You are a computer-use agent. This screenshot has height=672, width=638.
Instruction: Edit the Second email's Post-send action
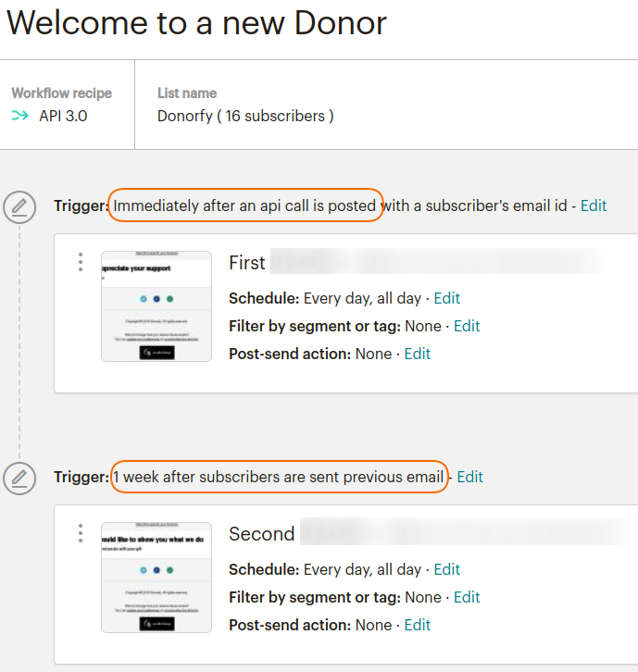click(418, 626)
